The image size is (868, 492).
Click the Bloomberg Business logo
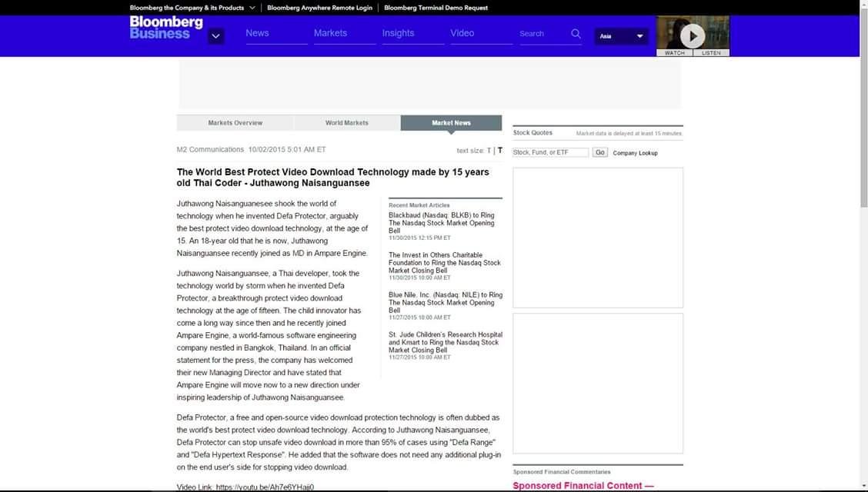point(165,28)
